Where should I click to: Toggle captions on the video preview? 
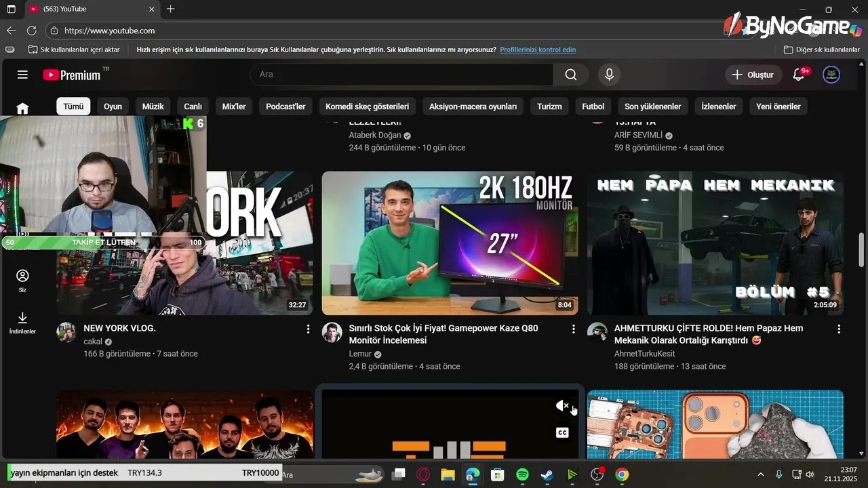pos(562,432)
